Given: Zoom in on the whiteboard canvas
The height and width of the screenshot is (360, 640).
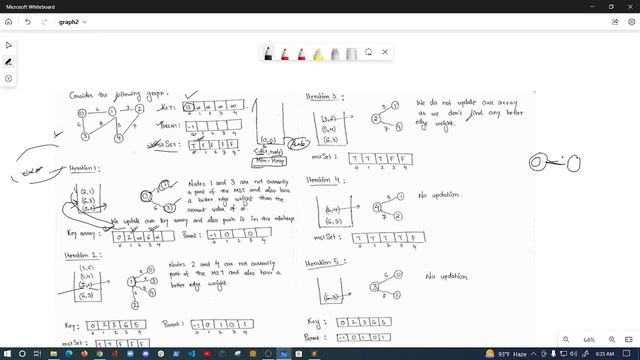Looking at the screenshot, I should point(611,339).
